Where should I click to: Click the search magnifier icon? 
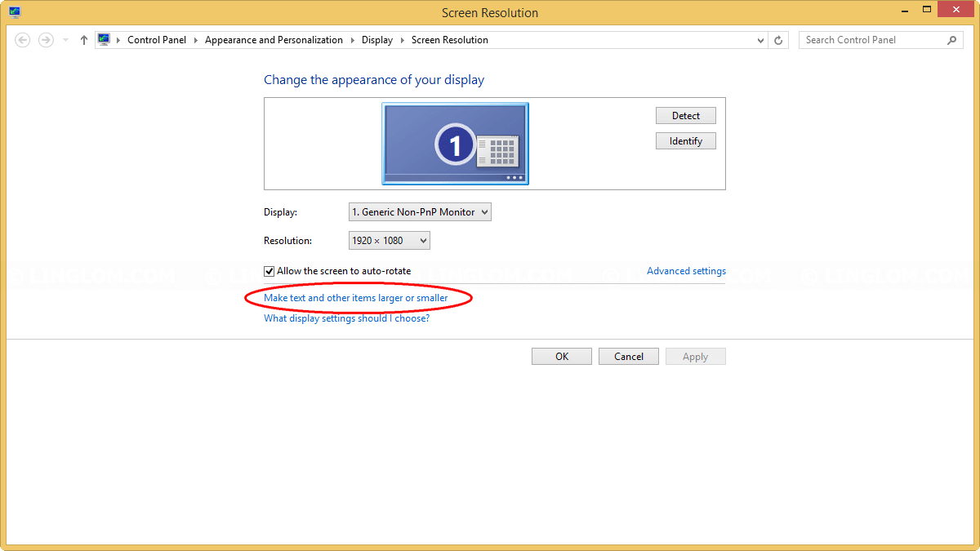click(951, 39)
